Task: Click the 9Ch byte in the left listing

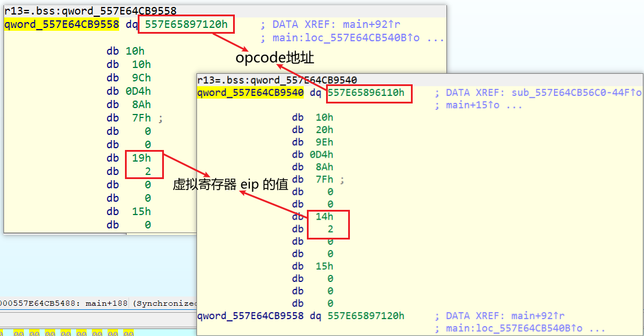Action: pyautogui.click(x=141, y=78)
